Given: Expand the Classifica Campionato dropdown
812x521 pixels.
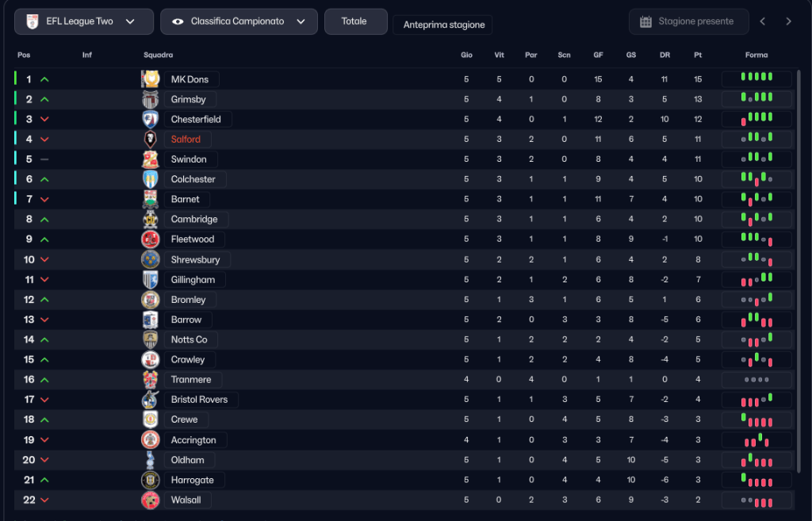Looking at the screenshot, I should click(x=239, y=21).
